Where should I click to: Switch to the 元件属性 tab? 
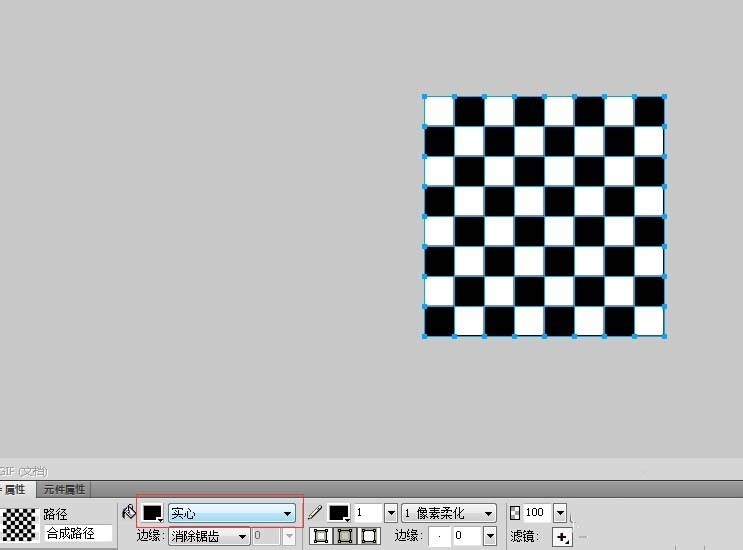[64, 490]
